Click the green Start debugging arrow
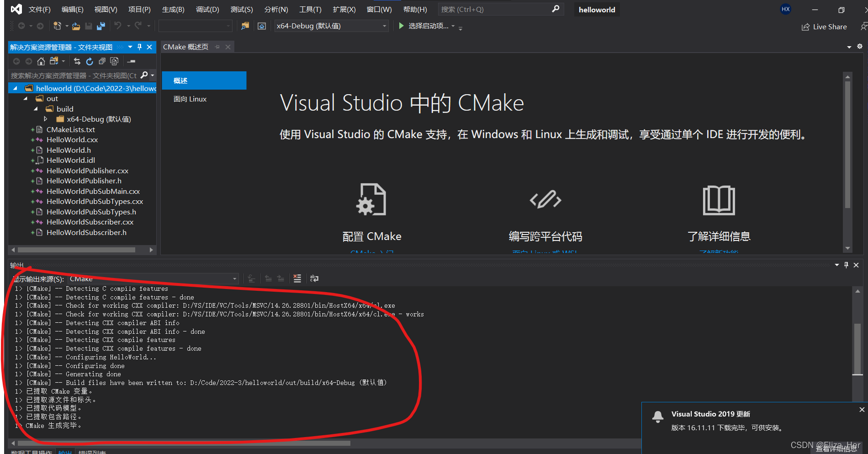 click(x=401, y=26)
